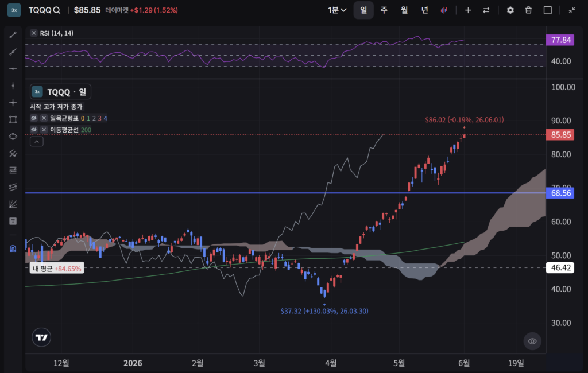Select the pitchfork drawing tool
Screen dimensions: 588x373
point(13,153)
